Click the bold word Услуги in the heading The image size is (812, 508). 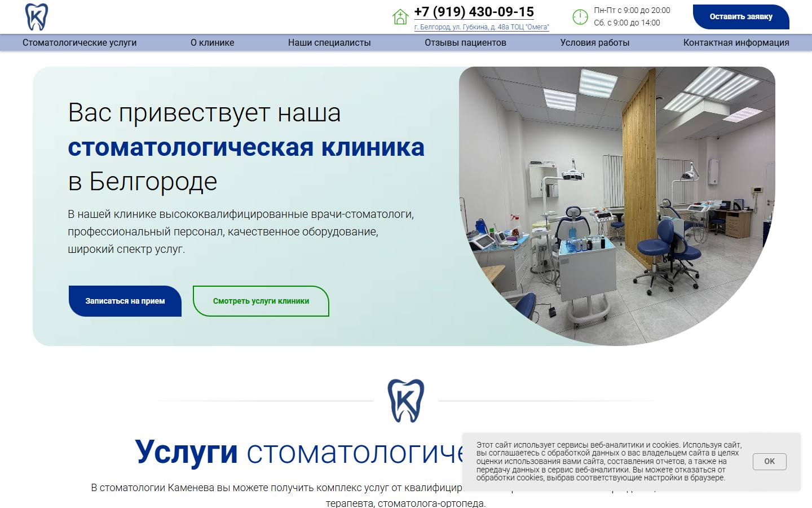coord(187,452)
